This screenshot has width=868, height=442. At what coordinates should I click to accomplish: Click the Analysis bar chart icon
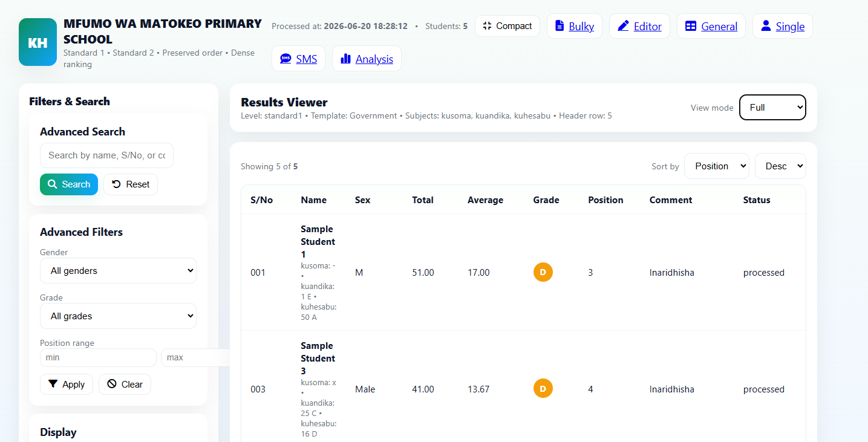pos(346,59)
